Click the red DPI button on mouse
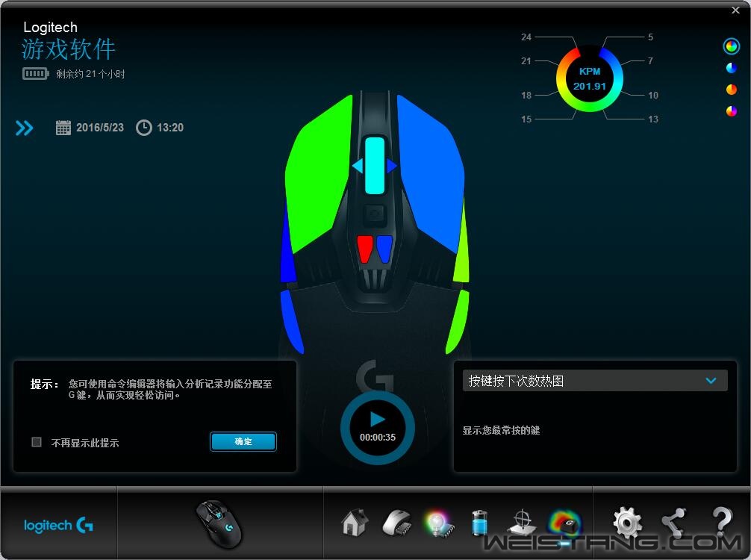Viewport: 751px width, 560px height. [365, 249]
